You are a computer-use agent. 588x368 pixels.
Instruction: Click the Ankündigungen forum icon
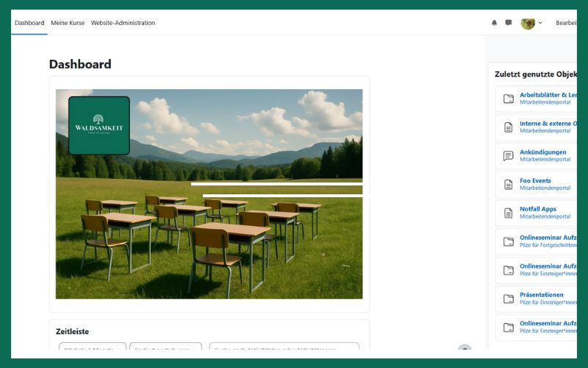tap(509, 156)
